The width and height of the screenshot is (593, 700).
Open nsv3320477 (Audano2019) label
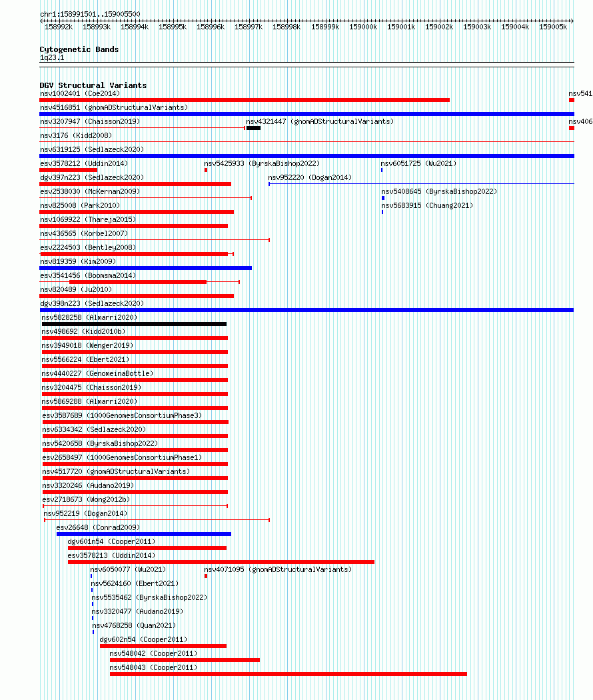[137, 611]
